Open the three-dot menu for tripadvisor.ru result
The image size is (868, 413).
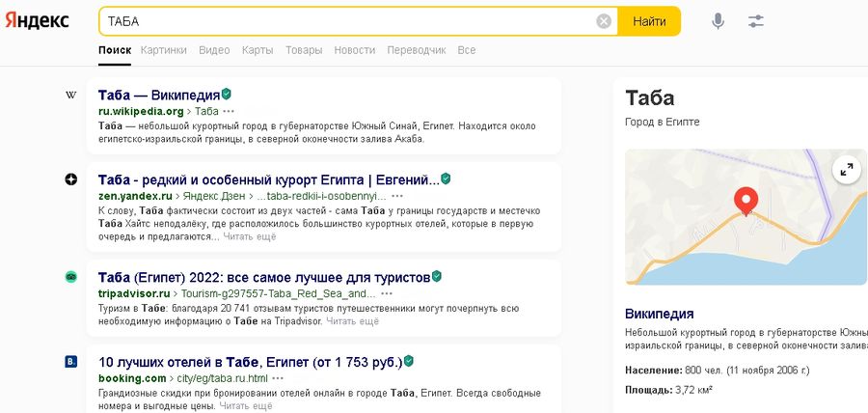click(387, 293)
